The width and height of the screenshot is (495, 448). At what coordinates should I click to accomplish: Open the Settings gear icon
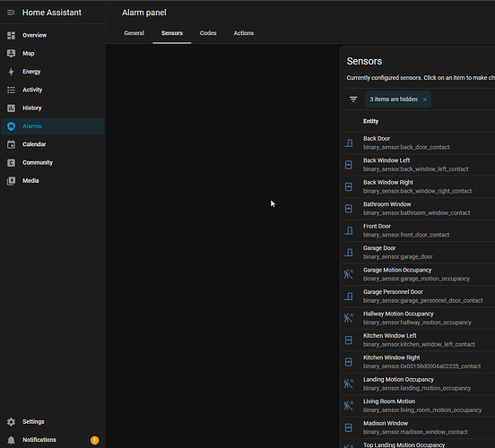click(x=11, y=422)
